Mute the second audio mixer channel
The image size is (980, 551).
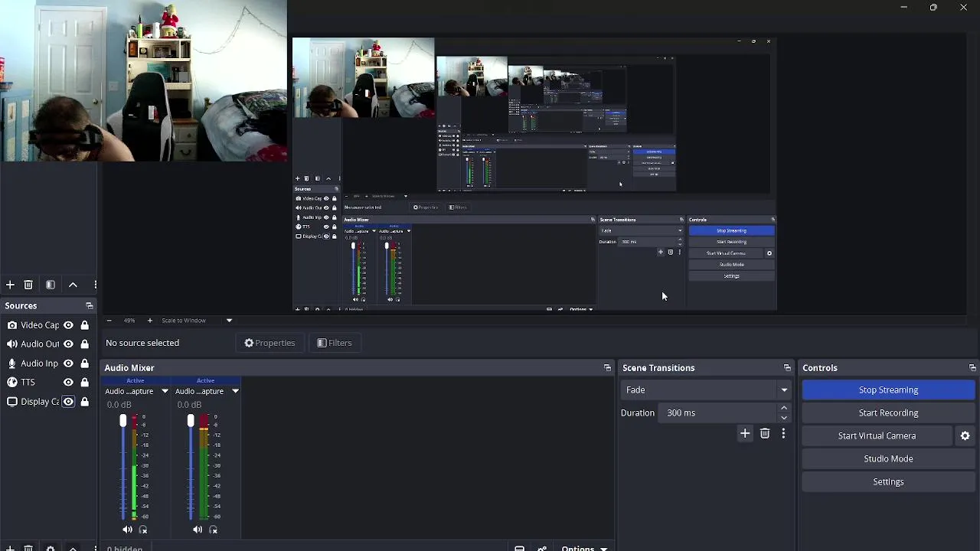(x=198, y=530)
